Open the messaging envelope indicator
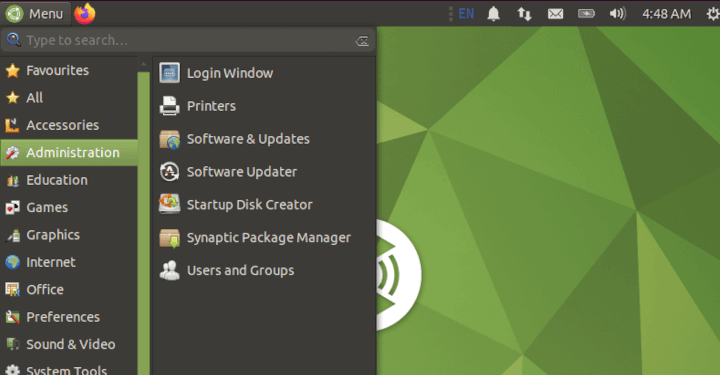This screenshot has width=720, height=375. click(555, 14)
